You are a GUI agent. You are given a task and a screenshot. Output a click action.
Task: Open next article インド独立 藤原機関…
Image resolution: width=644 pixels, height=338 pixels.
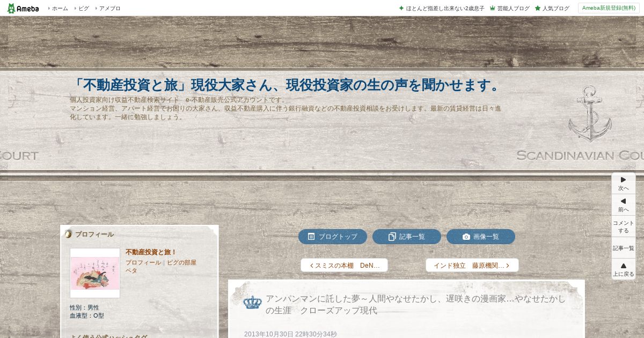(472, 266)
